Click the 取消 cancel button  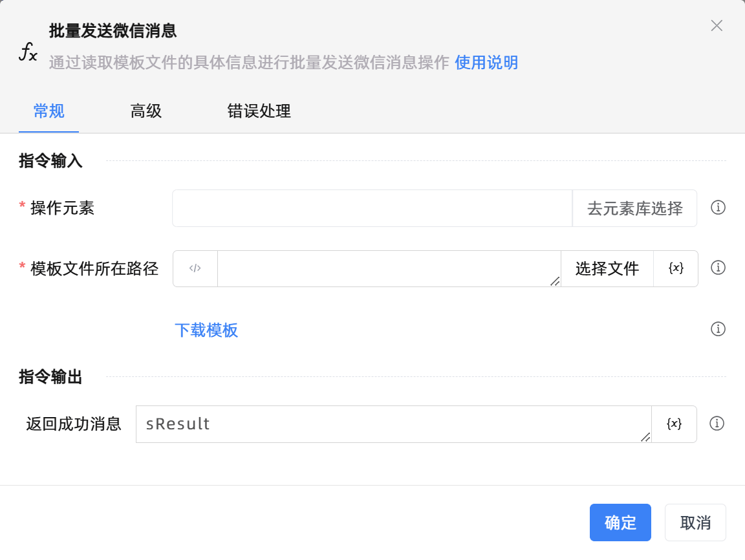pos(695,522)
